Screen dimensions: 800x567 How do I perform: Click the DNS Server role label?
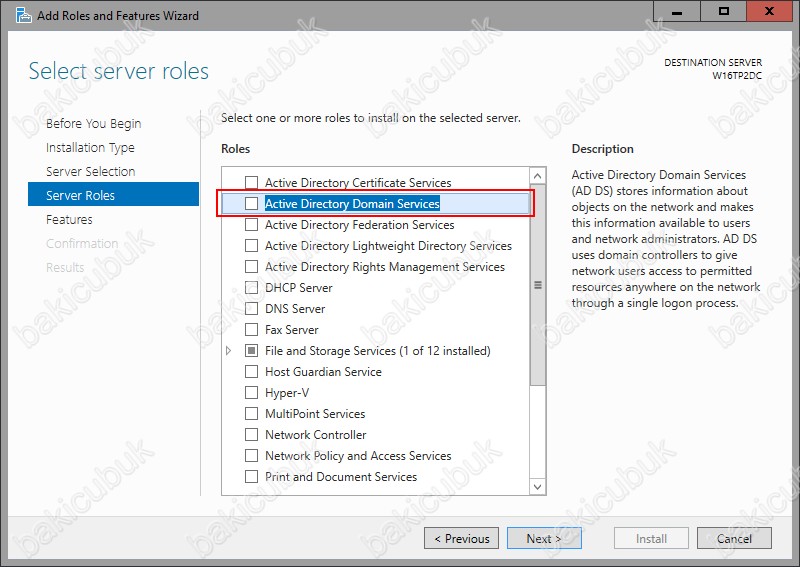coord(295,309)
